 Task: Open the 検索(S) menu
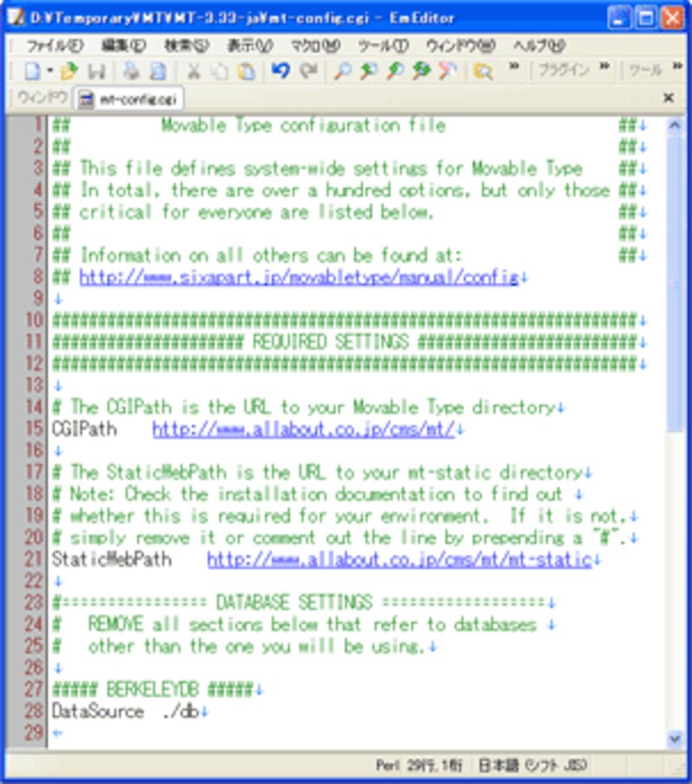coord(186,46)
